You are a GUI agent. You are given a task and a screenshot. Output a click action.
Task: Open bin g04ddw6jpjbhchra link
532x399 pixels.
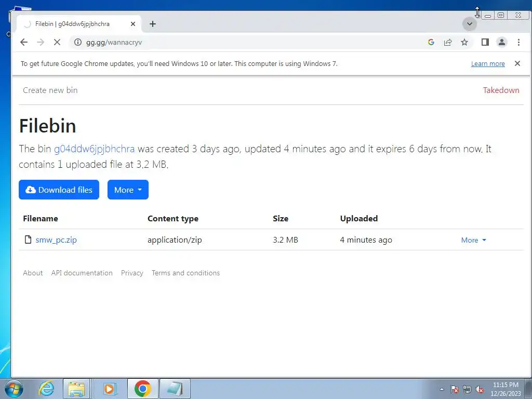[95, 149]
